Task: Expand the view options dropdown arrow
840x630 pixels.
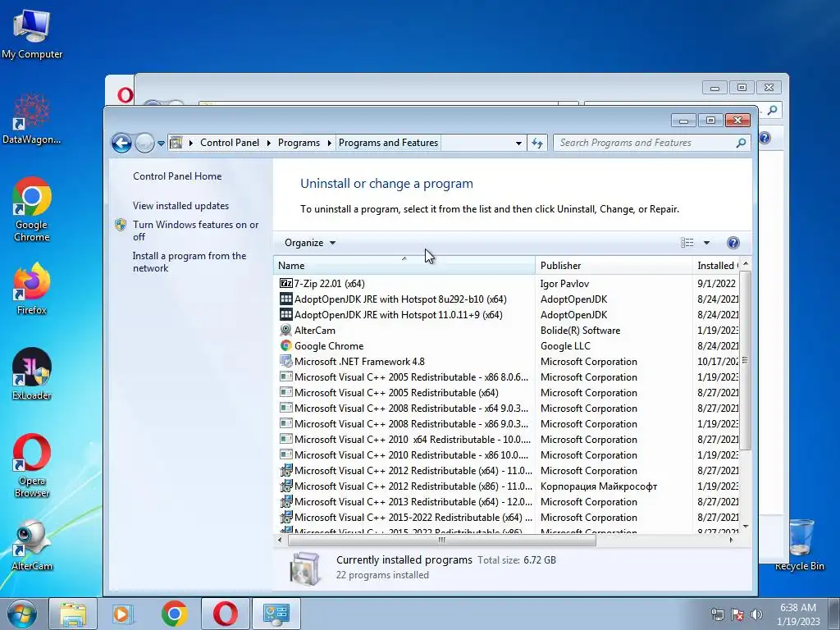Action: [706, 243]
